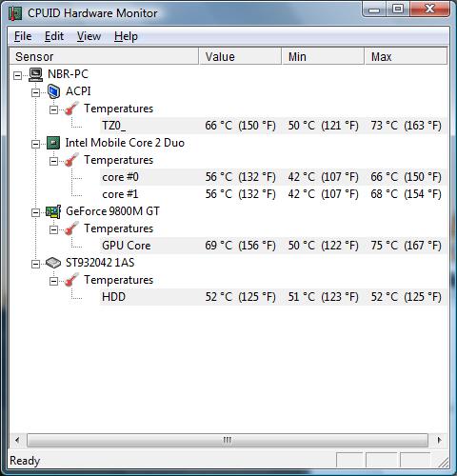Click the thermometer icon under ACPI

coord(71,109)
